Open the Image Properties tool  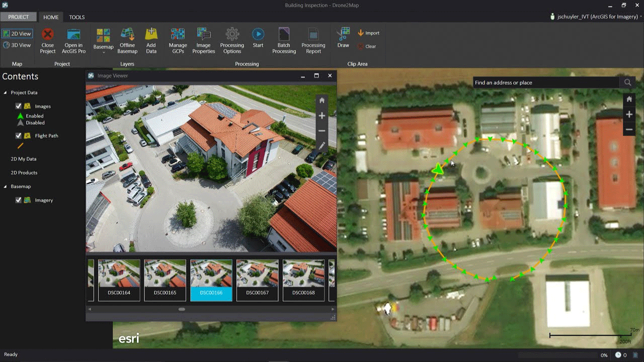[203, 40]
